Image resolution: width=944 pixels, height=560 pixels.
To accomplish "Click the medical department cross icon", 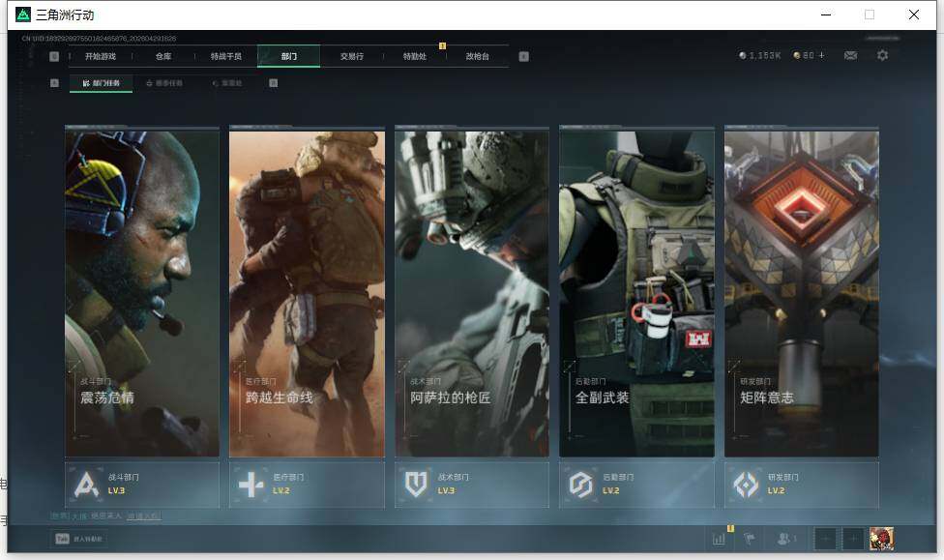I will (x=251, y=484).
